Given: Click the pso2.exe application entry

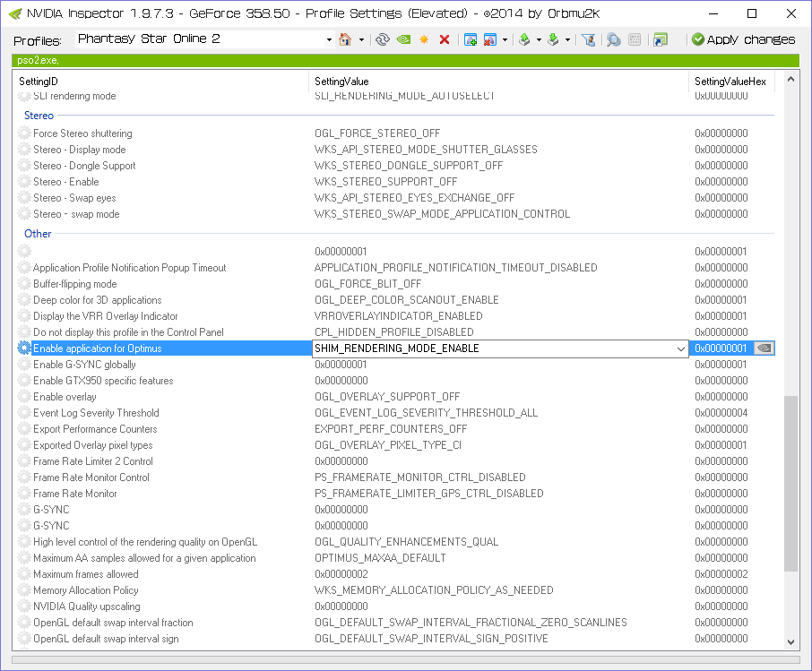Looking at the screenshot, I should tap(38, 60).
